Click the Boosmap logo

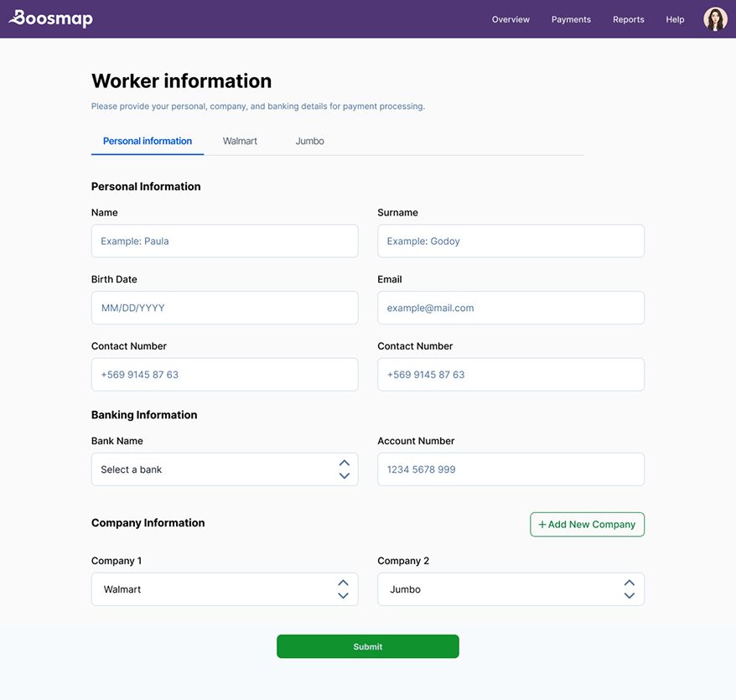point(51,18)
